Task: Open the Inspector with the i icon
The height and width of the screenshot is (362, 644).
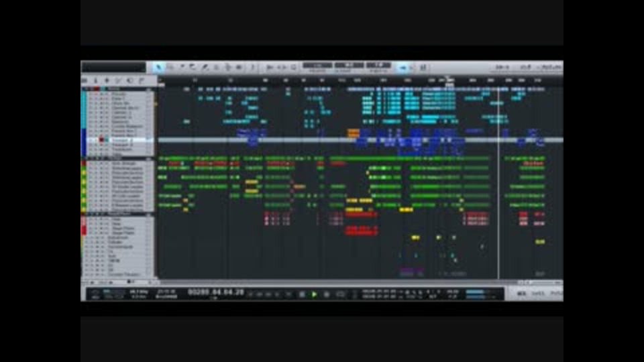Action: click(95, 80)
